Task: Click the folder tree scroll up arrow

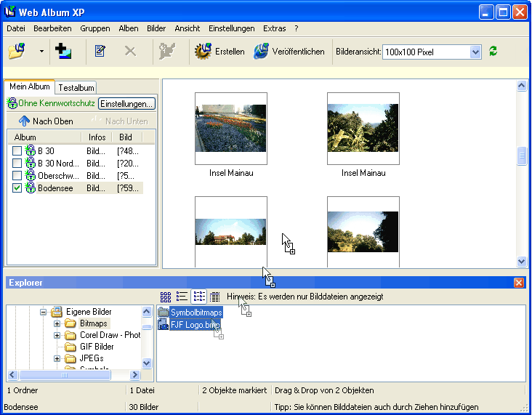Action: [147, 311]
